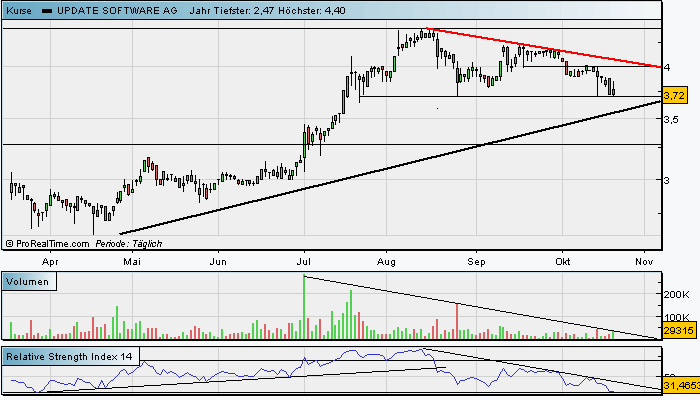Click the Jul label on time axis

pos(304,262)
